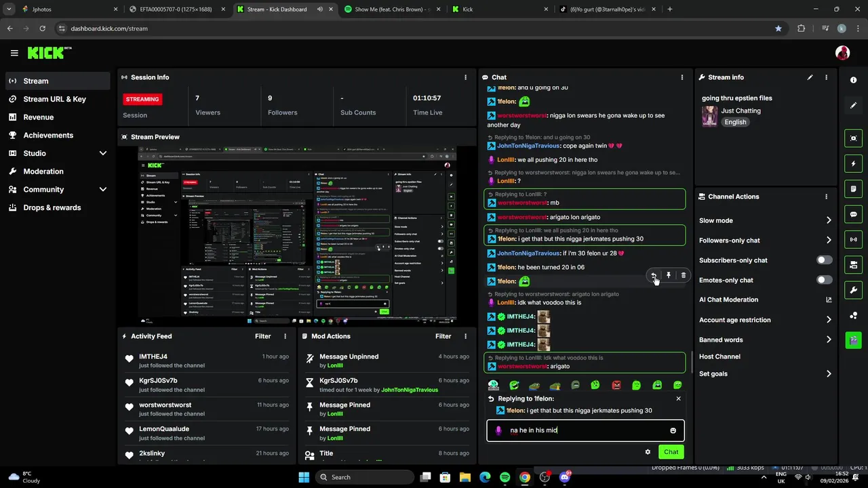868x488 pixels.
Task: Open the Revenue sidebar item
Action: 58,117
